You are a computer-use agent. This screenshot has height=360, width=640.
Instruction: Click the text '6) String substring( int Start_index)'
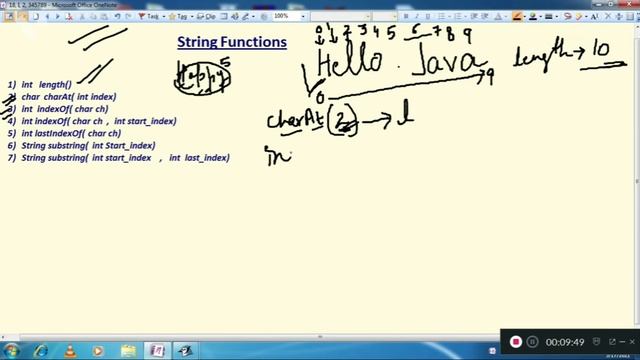pyautogui.click(x=81, y=145)
